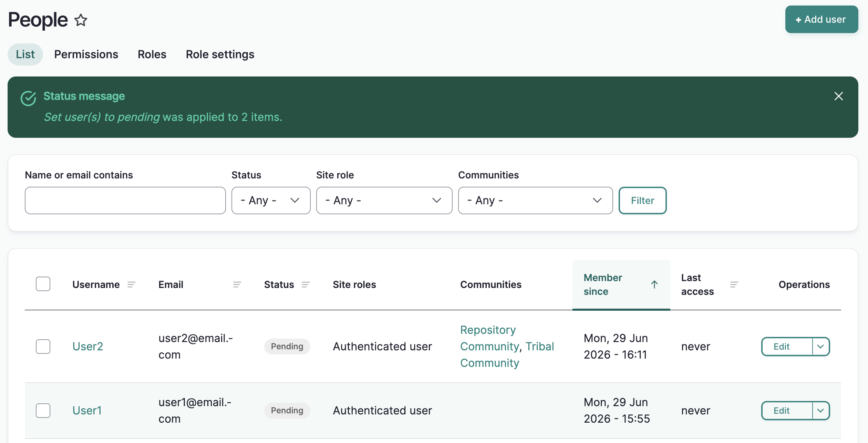This screenshot has height=443, width=868.
Task: Open the Site role filter dropdown
Action: [384, 200]
